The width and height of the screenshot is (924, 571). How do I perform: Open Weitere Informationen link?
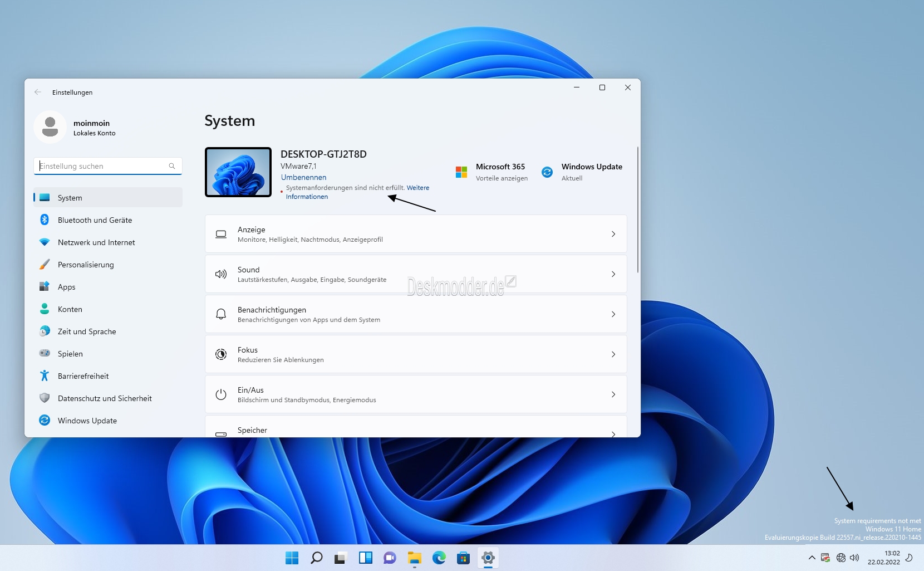(x=357, y=192)
